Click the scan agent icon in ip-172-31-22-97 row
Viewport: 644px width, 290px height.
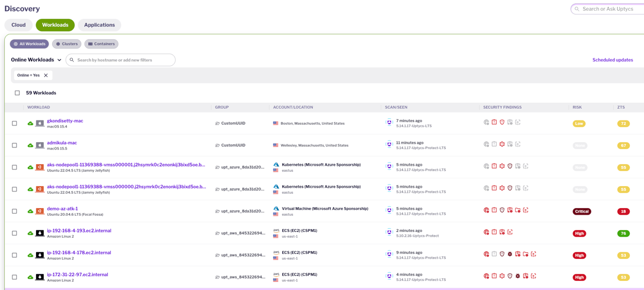pyautogui.click(x=389, y=275)
